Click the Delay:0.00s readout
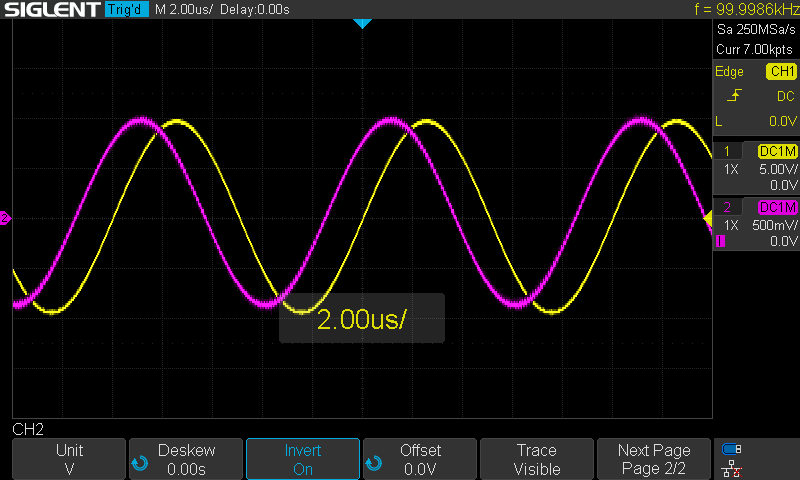 coord(255,9)
